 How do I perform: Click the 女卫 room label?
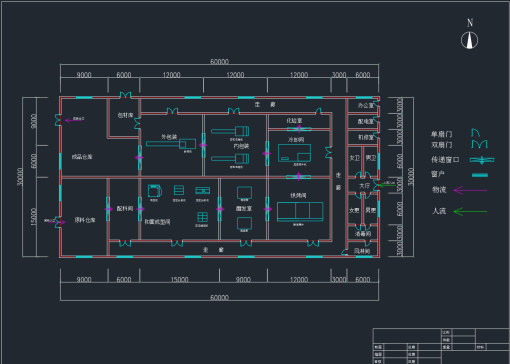pyautogui.click(x=354, y=158)
